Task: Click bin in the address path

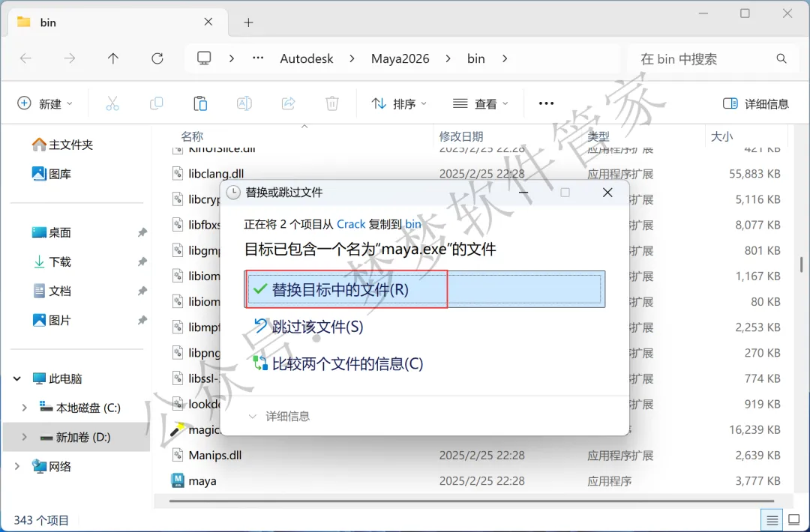Action: point(475,59)
